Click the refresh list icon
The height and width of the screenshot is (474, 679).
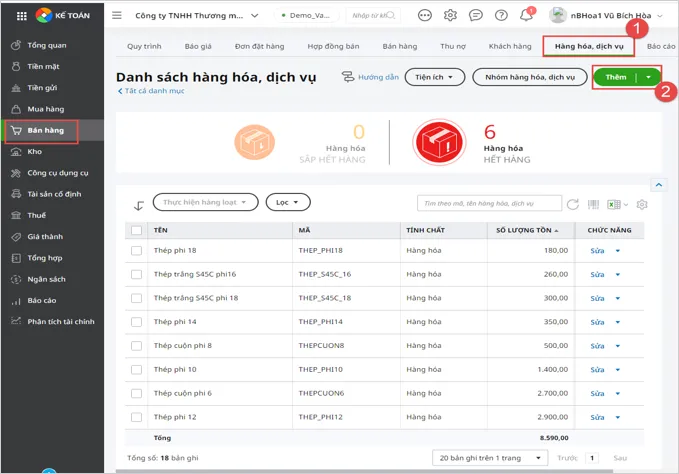[573, 204]
